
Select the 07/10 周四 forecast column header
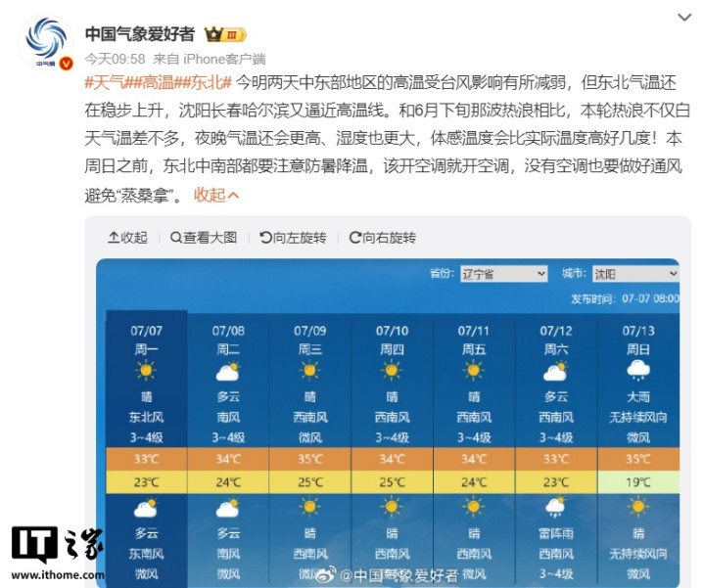[x=392, y=339]
